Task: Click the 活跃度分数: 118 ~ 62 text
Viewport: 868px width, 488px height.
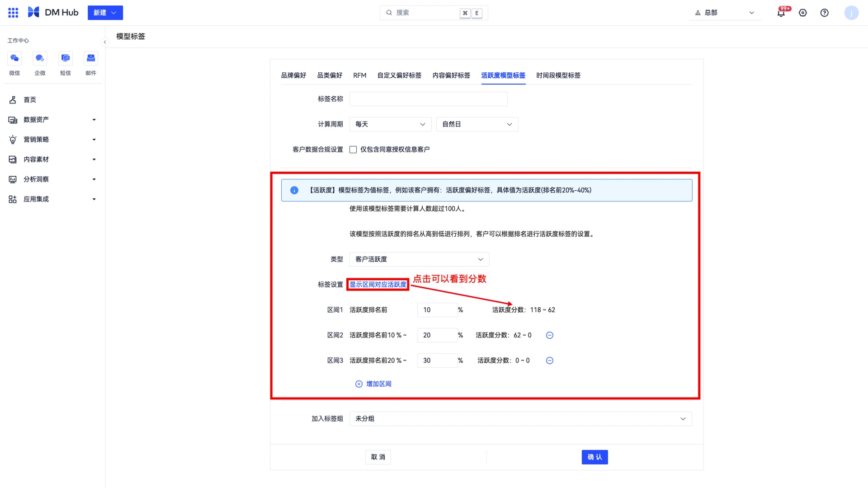Action: click(x=524, y=310)
